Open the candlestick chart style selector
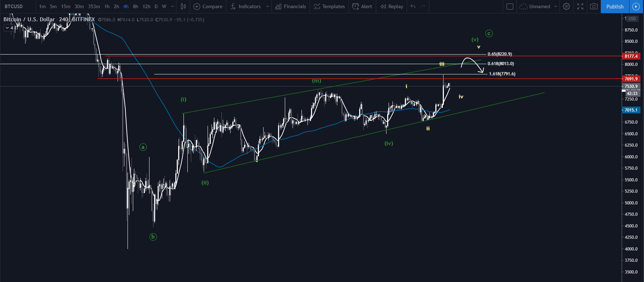The width and height of the screenshot is (644, 282). coord(183,6)
